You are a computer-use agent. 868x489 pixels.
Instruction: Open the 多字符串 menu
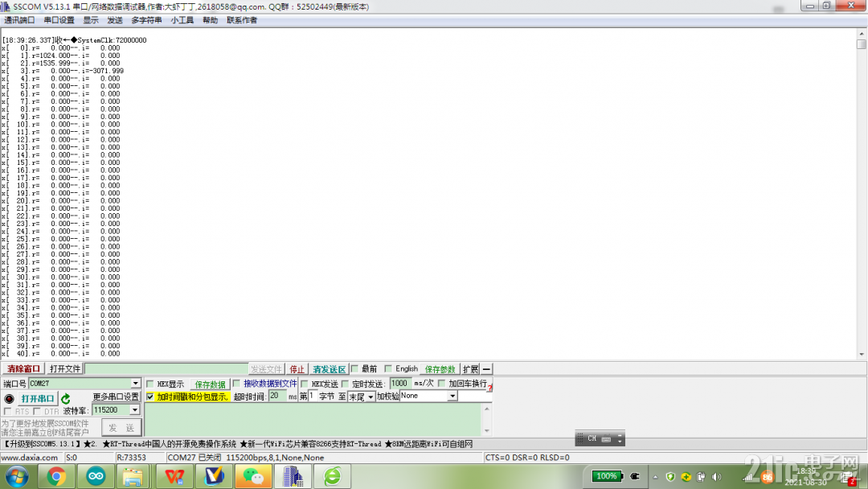(146, 20)
